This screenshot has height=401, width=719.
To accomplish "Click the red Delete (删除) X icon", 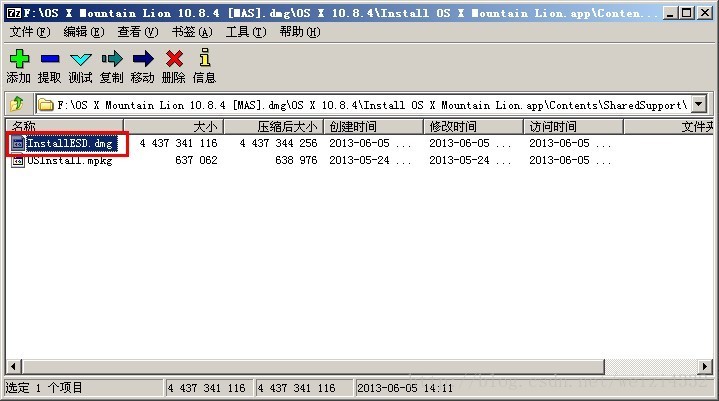I will tap(174, 59).
